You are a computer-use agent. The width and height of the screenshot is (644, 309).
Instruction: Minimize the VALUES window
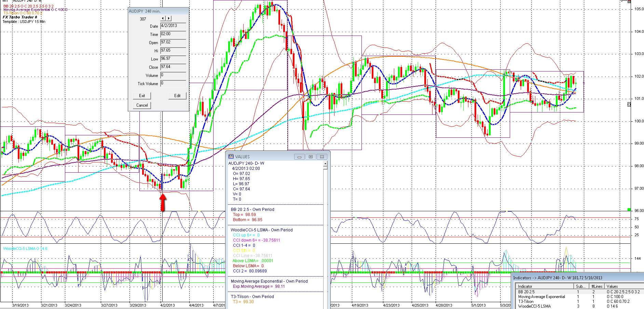pos(299,157)
